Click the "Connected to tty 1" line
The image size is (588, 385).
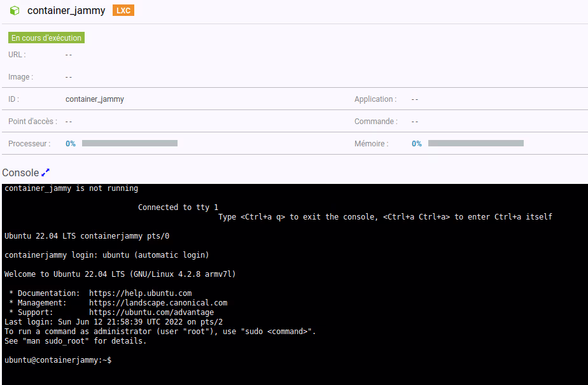(x=178, y=207)
